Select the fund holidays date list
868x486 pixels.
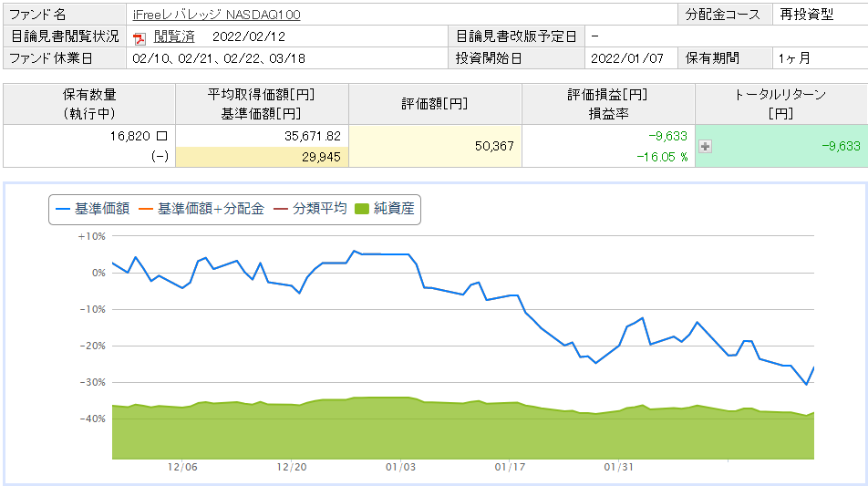pyautogui.click(x=219, y=58)
